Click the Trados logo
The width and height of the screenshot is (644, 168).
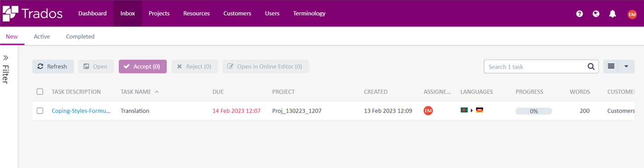click(x=33, y=14)
